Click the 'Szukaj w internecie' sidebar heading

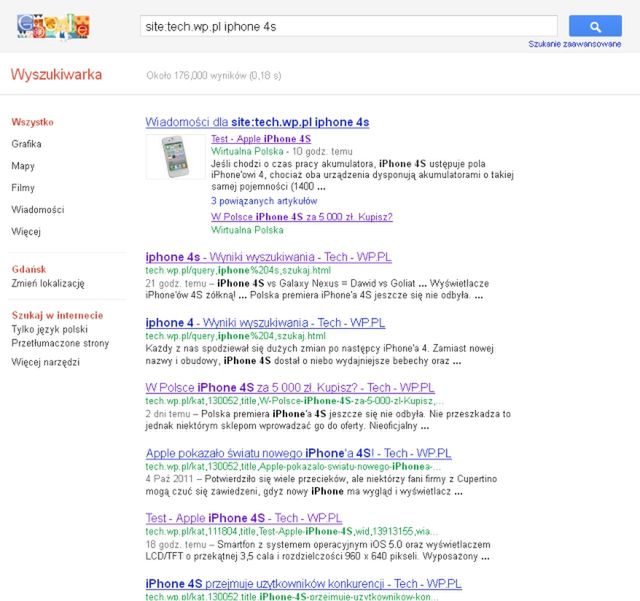coord(58,315)
